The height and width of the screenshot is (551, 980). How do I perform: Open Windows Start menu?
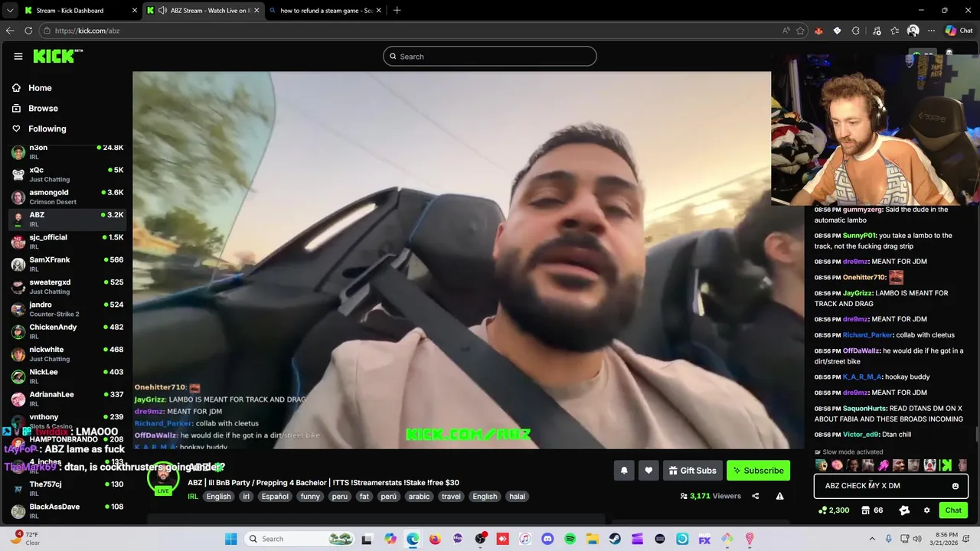[230, 539]
